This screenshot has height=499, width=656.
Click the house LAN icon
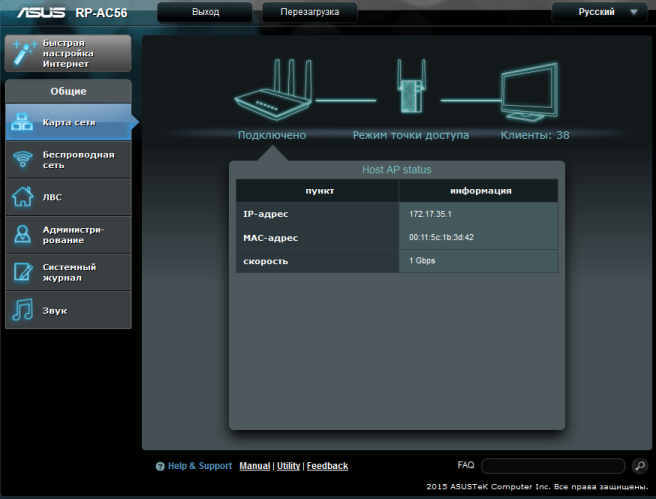point(23,197)
